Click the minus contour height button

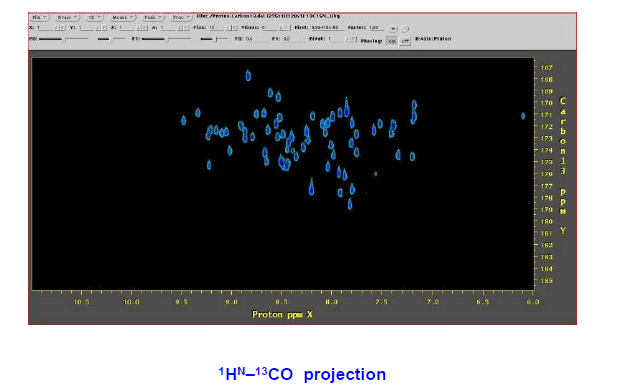pos(405,29)
